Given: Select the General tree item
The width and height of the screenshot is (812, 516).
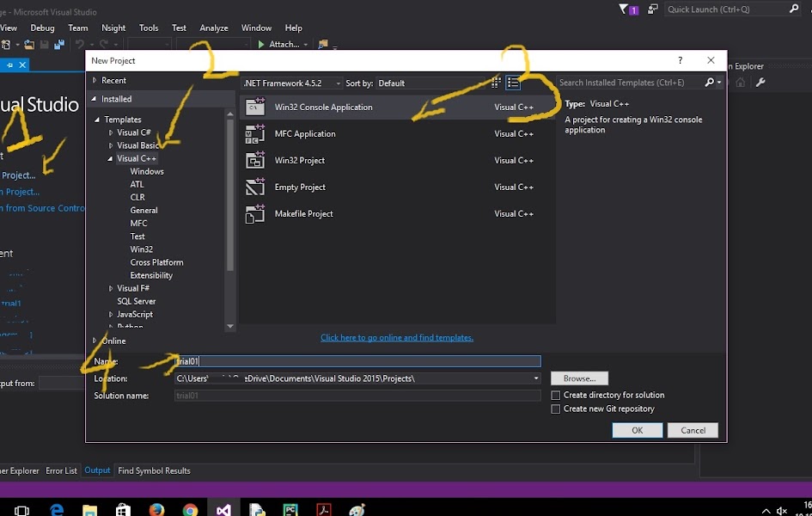Looking at the screenshot, I should (x=143, y=211).
